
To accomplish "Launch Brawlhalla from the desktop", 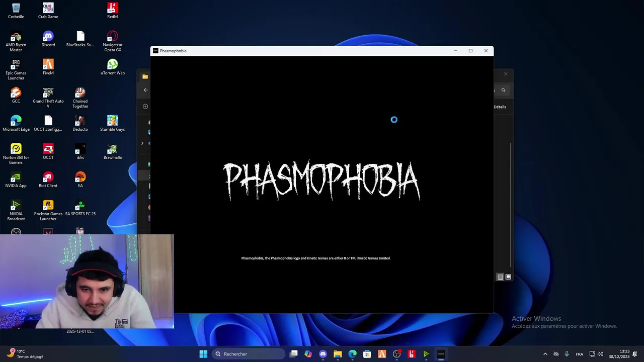I will [112, 151].
